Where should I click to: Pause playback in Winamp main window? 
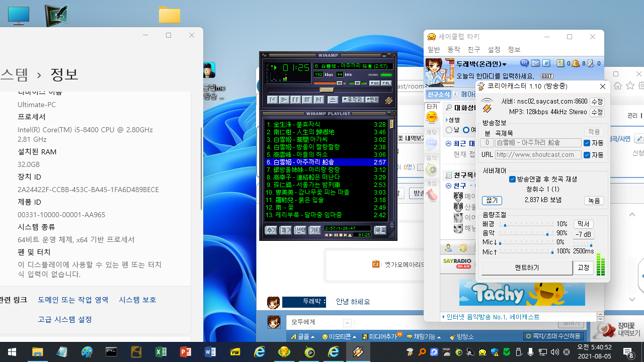296,100
